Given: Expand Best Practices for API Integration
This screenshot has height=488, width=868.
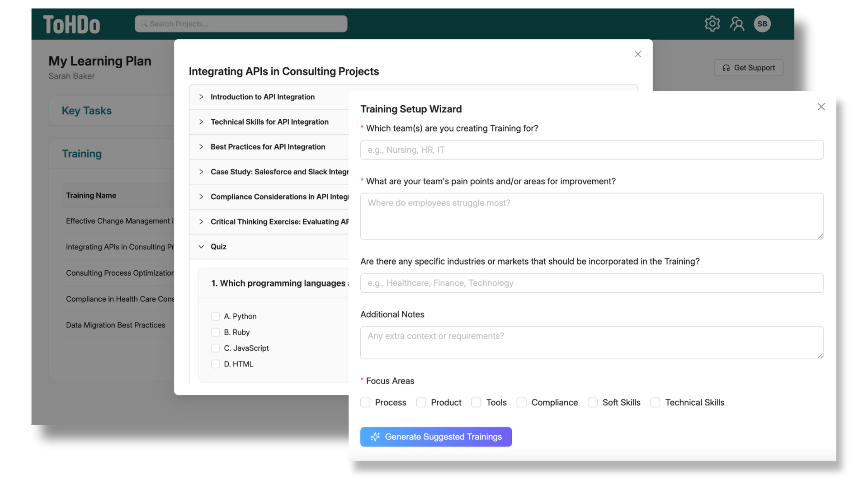Looking at the screenshot, I should [268, 147].
